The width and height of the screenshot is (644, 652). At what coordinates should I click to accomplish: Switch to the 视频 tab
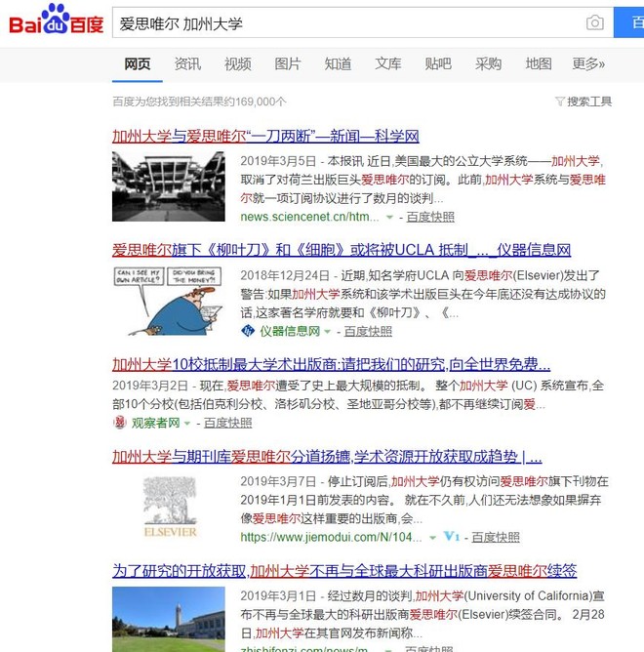(238, 64)
